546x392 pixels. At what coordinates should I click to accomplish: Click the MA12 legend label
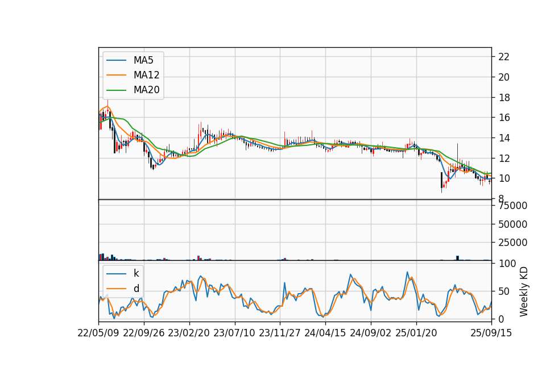pyautogui.click(x=146, y=75)
